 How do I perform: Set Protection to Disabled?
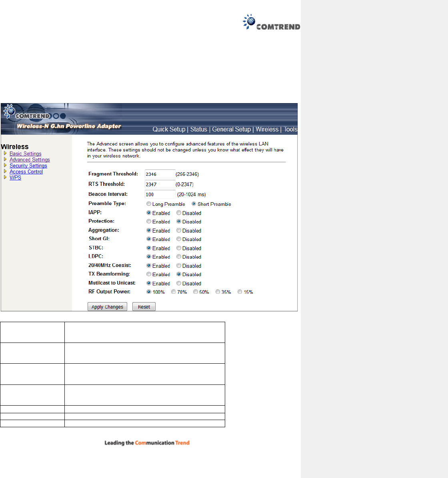[179, 221]
